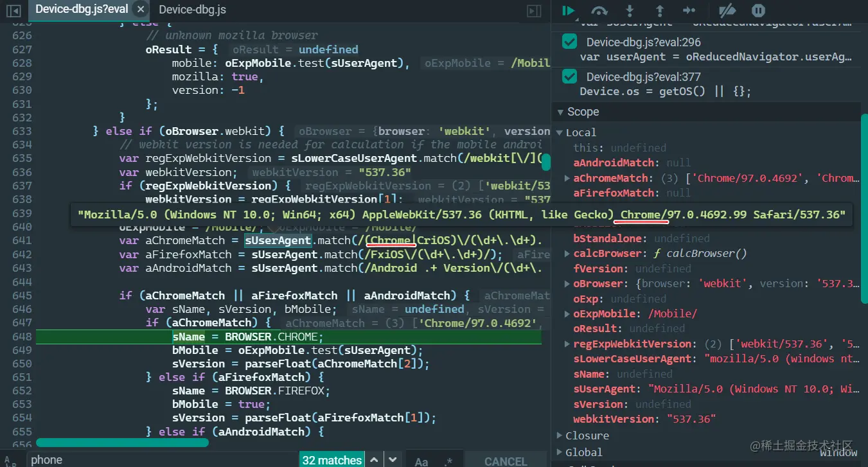Expand the aChromeMatch array variable
This screenshot has height=467, width=868.
(x=567, y=178)
